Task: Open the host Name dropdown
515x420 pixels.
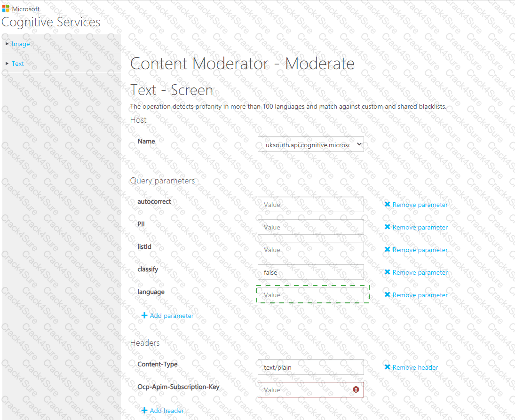Action: click(310, 145)
